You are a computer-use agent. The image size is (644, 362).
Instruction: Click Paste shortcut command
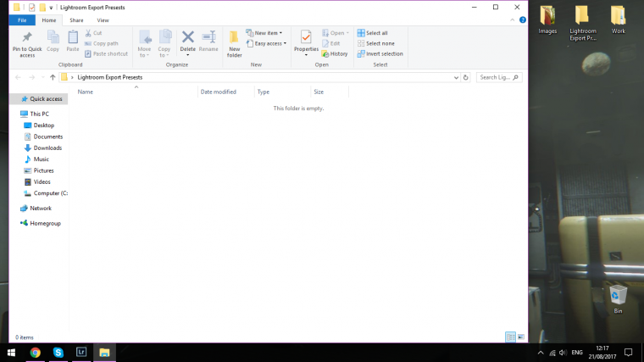107,53
